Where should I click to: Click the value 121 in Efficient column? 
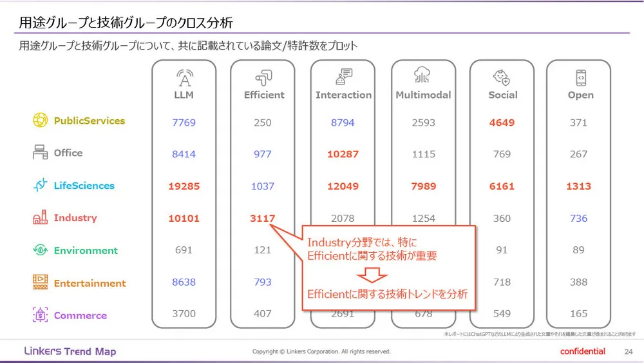tap(263, 250)
